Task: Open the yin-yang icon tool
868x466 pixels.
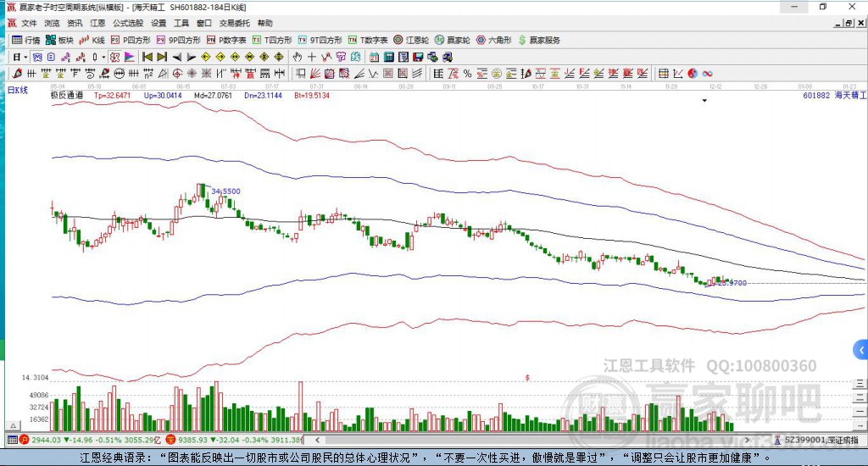Action: point(693,74)
